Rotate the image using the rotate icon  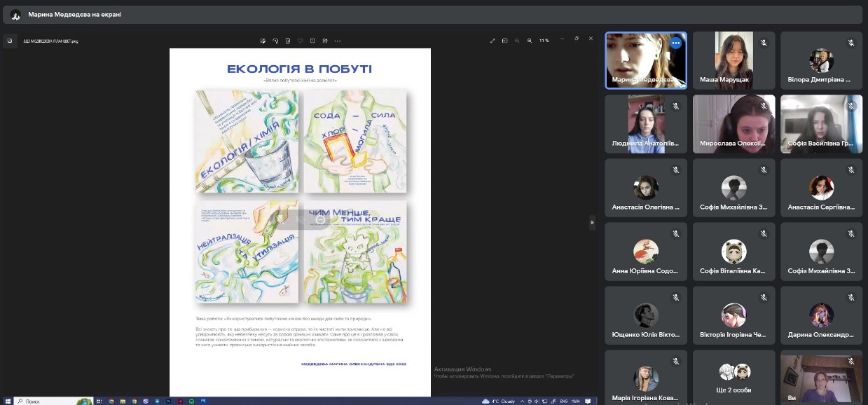[x=275, y=41]
